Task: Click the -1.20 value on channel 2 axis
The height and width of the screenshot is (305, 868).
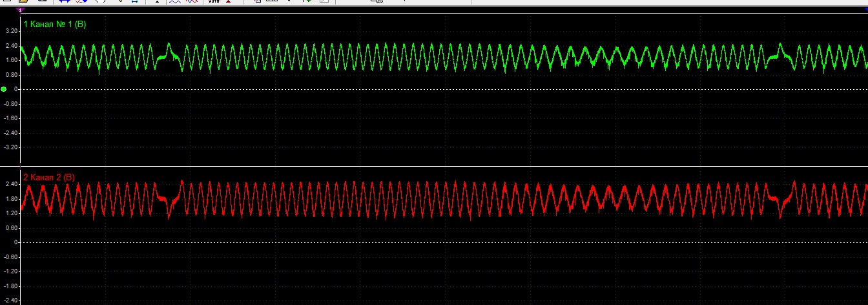Action: click(x=10, y=271)
